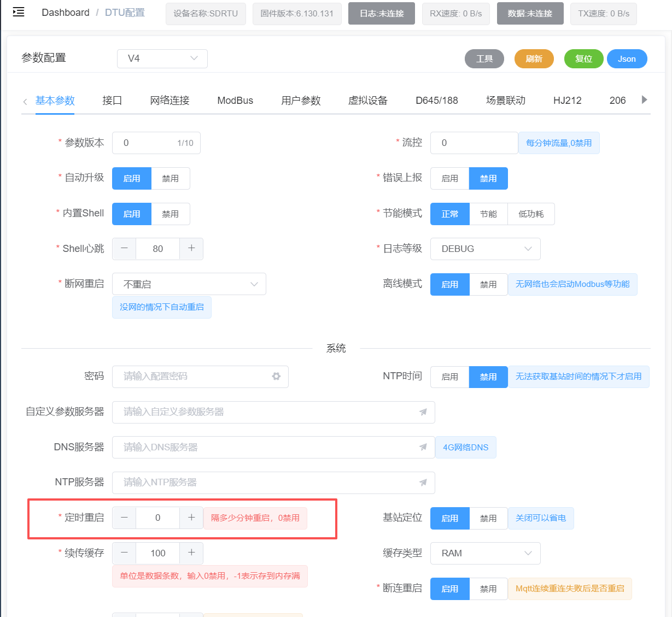The height and width of the screenshot is (617, 672).
Task: Increase Shell心跳 value with plus button
Action: 191,249
